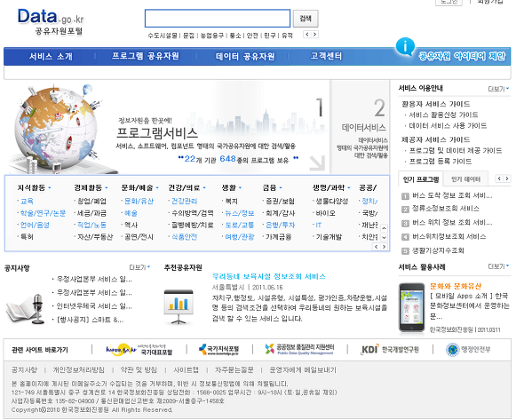Screen dimensions: 524x420
Task: Click rank 4 icon beside 버스위치정보조회 서비스
Action: click(x=405, y=237)
